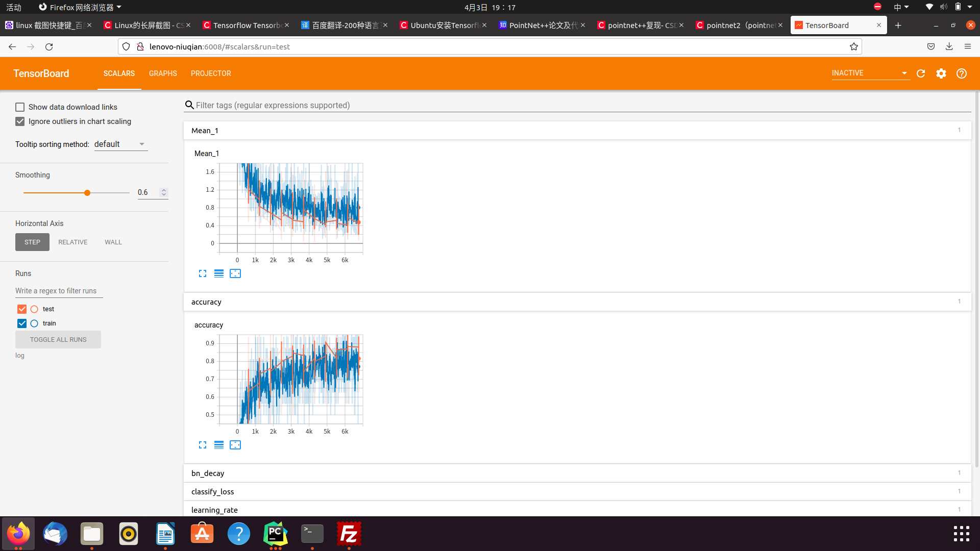The image size is (980, 551).
Task: Open the PROJECTOR tab
Action: 211,73
